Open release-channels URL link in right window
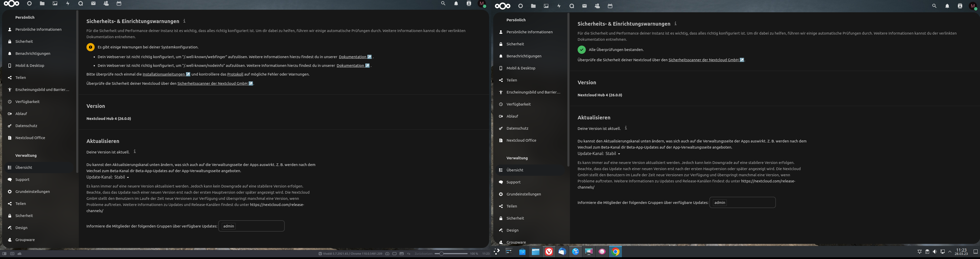This screenshot has height=259, width=980. pos(768,181)
